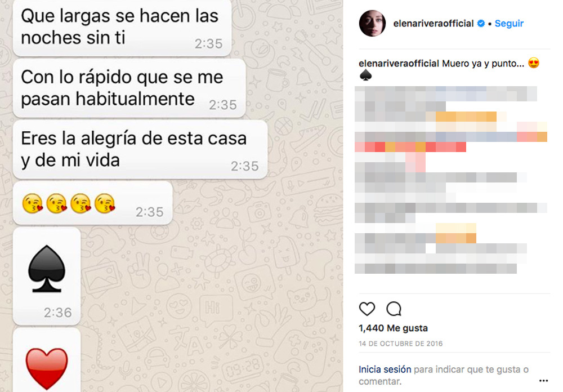Image resolution: width=563 pixels, height=392 pixels.
Task: Select the 'Que largas se hacen' message
Action: (x=122, y=28)
